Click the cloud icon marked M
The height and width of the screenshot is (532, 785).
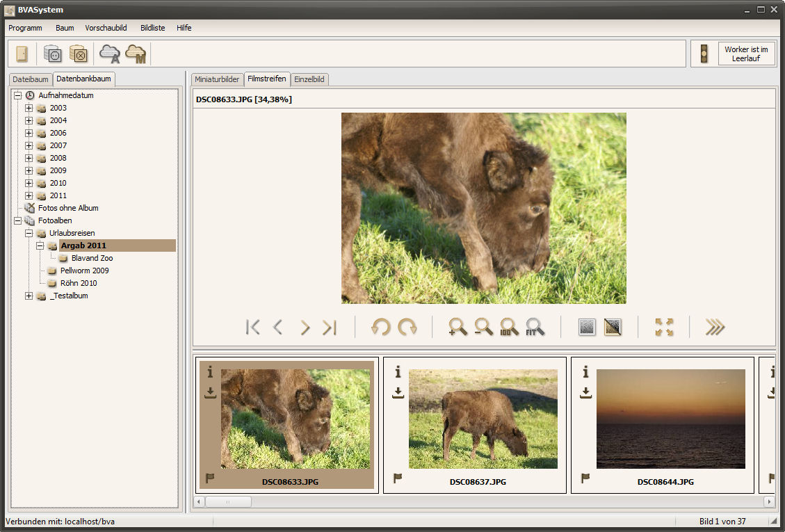(135, 54)
